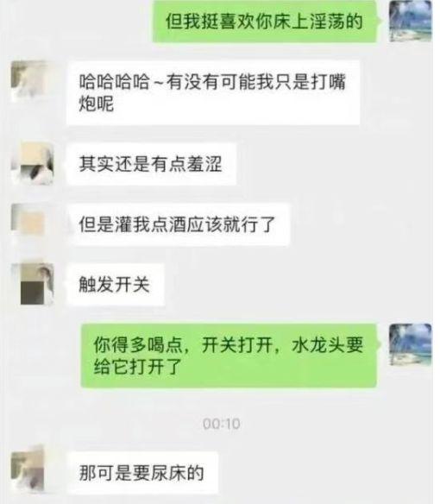Image resolution: width=440 pixels, height=504 pixels.
Task: Select the short 触发开关 message bubble
Action: 115,284
